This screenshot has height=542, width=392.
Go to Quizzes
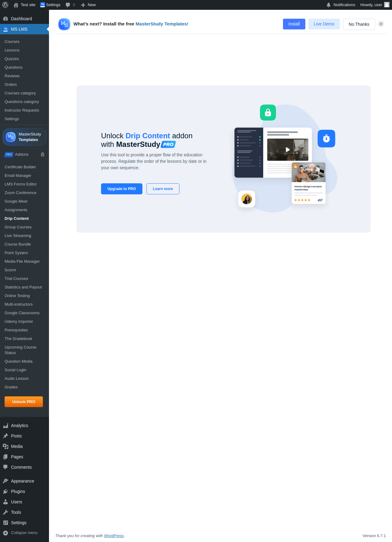coord(12,59)
